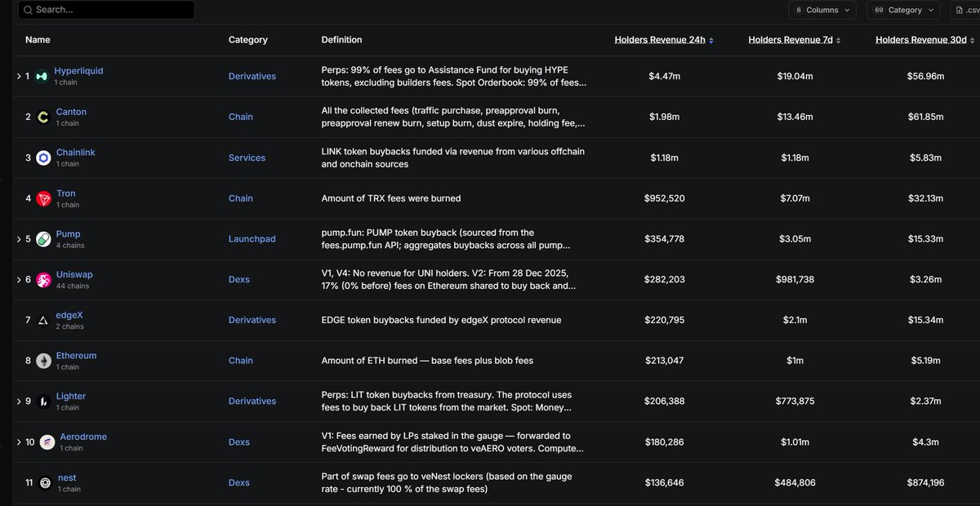Expand the Hyperliquid row
The height and width of the screenshot is (506, 980).
tap(19, 77)
